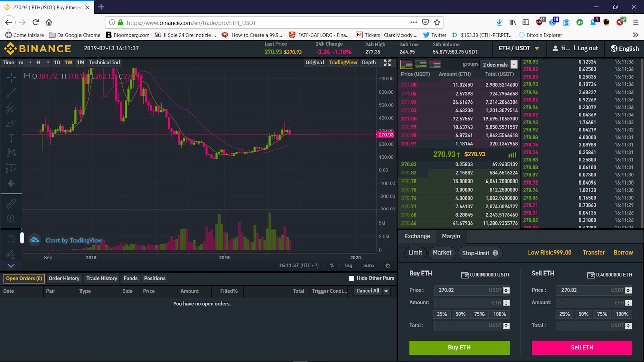
Task: Click the green Buy ETH button
Action: click(459, 348)
